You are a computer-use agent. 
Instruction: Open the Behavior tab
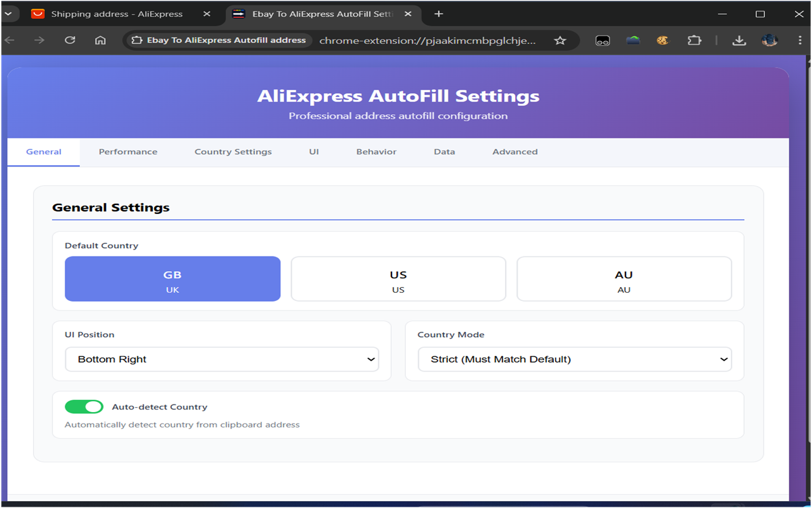376,152
